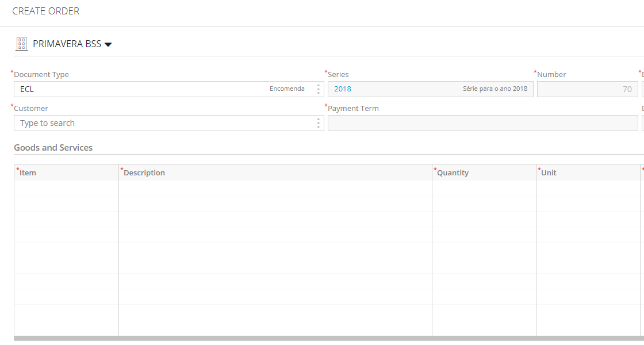Click the Payment Term field

482,123
